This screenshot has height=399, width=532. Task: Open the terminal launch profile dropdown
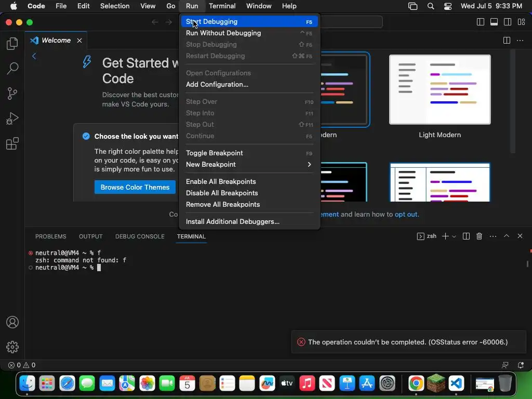[454, 236]
